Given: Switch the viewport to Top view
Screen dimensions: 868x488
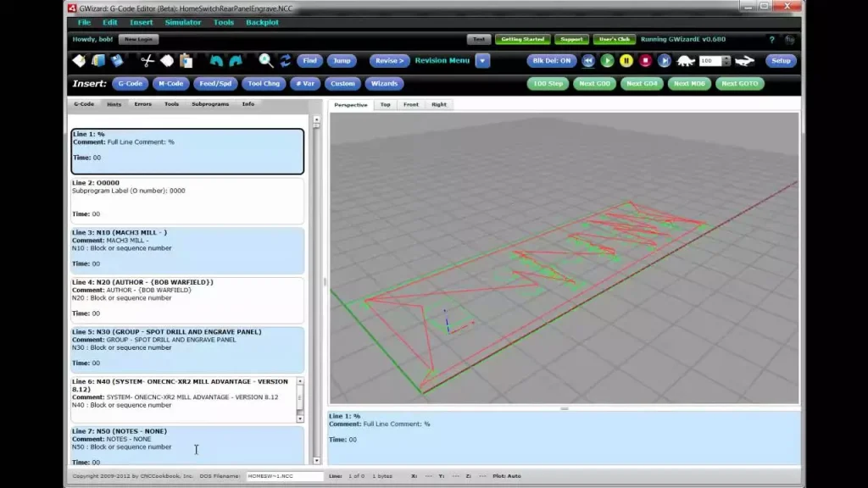Looking at the screenshot, I should click(386, 104).
